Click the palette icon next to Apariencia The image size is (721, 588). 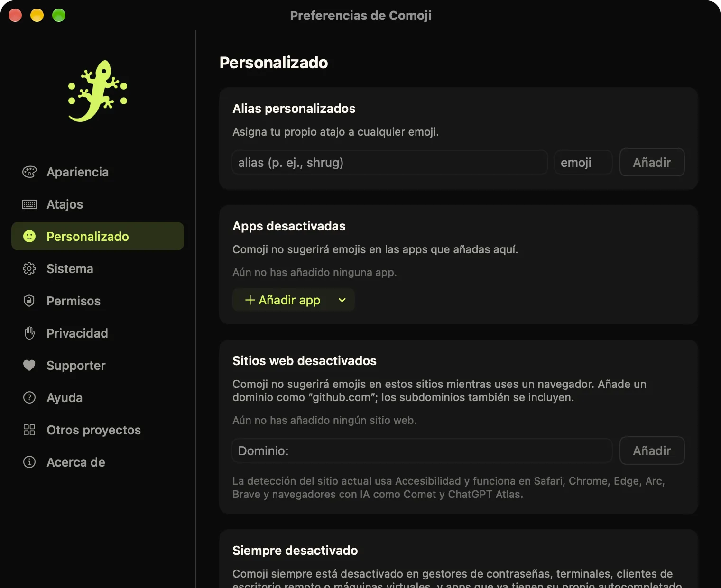29,172
